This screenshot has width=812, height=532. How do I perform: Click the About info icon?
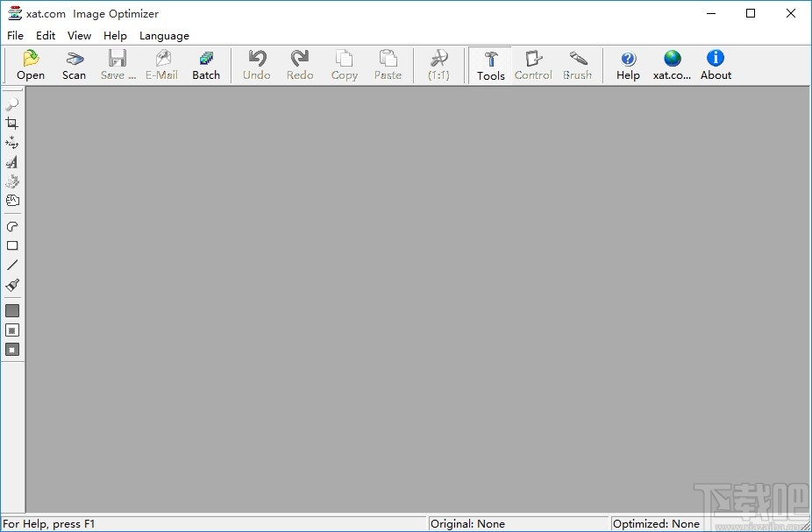[716, 58]
